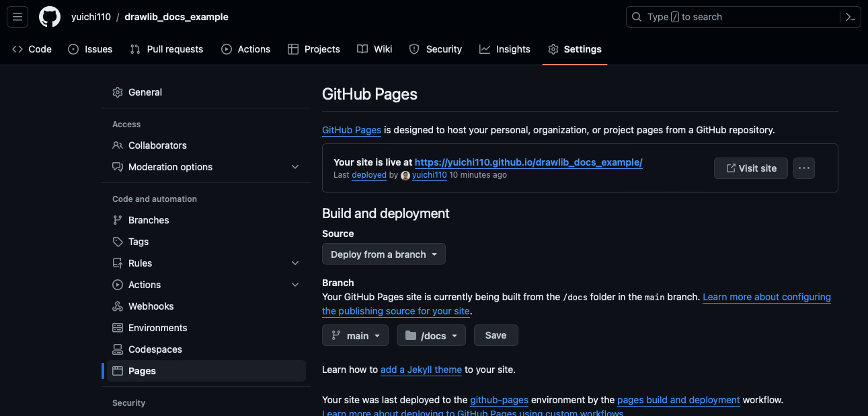Open Tags settings page
This screenshot has height=416, width=868.
tap(206, 242)
